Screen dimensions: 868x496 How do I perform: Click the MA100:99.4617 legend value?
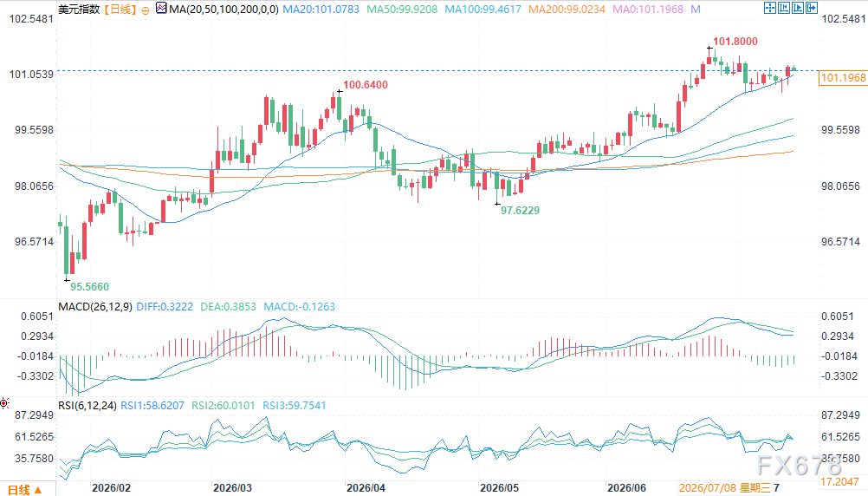pos(483,10)
